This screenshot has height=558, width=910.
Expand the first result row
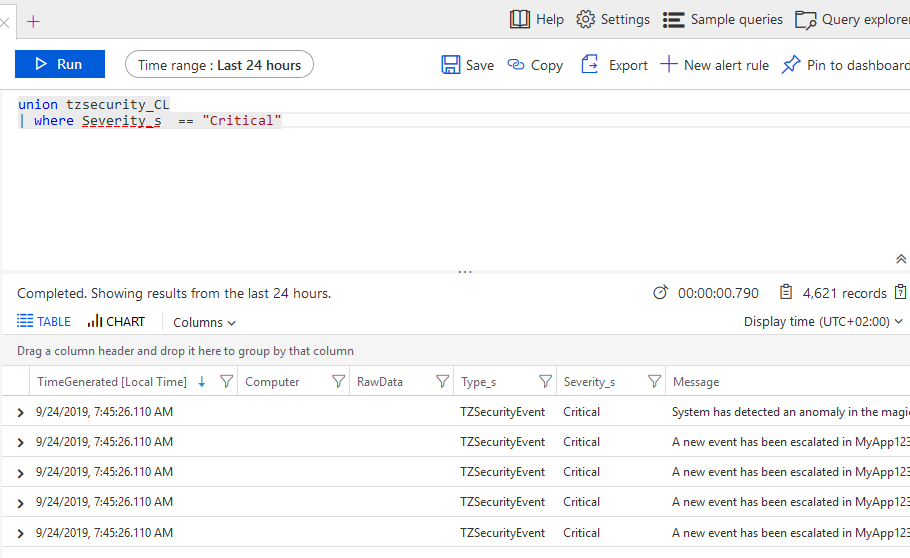click(x=20, y=412)
